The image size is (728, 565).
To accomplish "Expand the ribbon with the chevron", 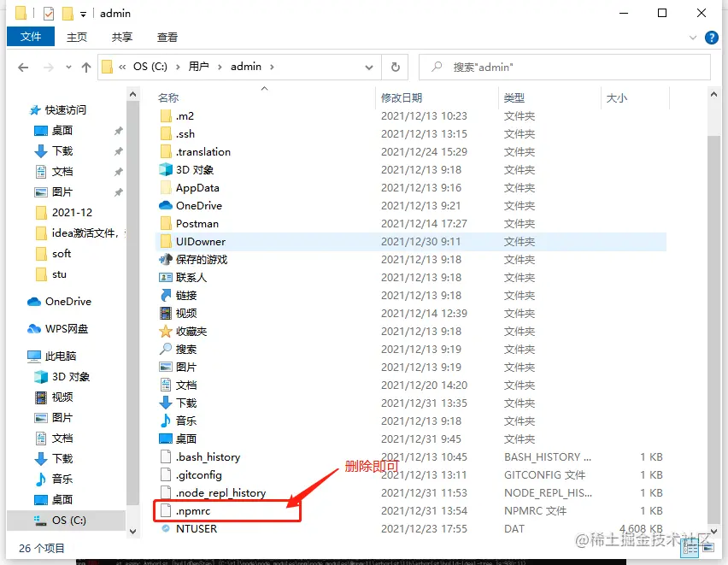I will pos(693,38).
